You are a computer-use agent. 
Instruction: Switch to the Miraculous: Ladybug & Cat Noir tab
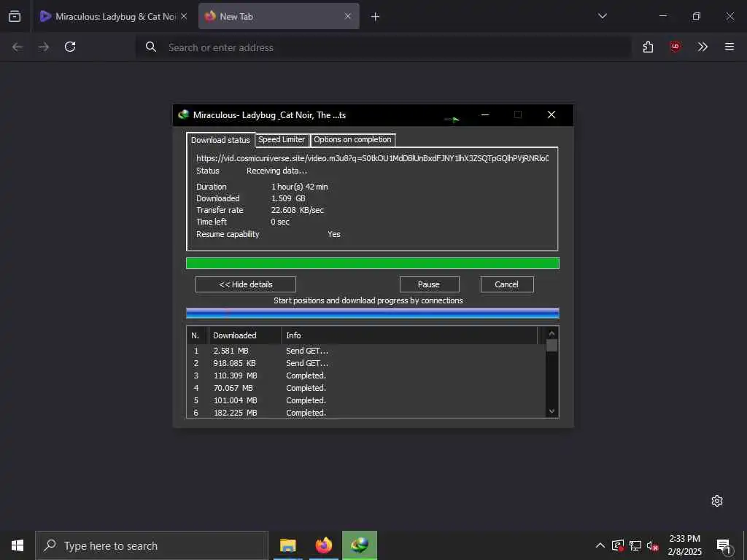(108, 16)
